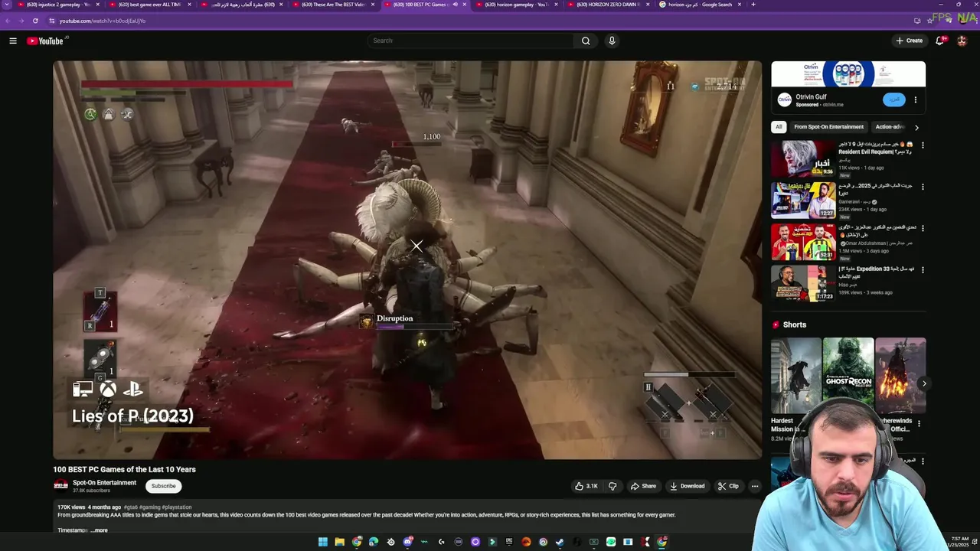Click the blue Otrivin ad action button

coord(894,99)
